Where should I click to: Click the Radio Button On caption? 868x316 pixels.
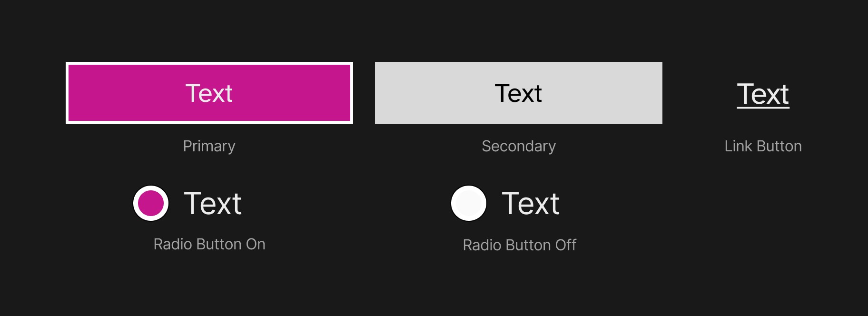coord(209,244)
